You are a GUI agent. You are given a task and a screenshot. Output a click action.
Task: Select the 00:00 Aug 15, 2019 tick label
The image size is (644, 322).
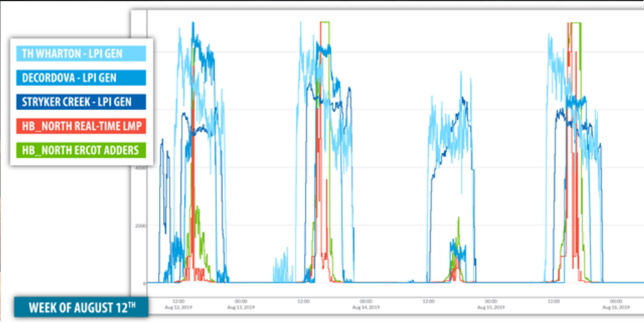[491, 304]
